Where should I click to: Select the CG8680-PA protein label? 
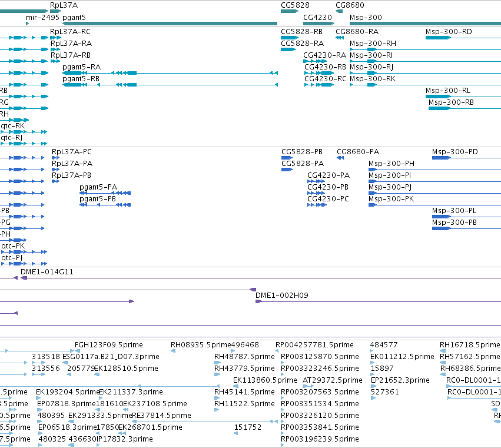(358, 152)
